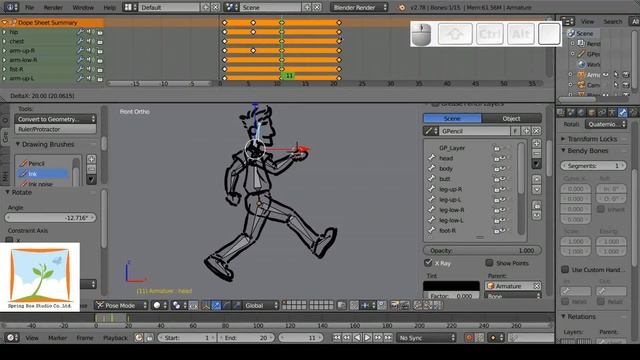Image resolution: width=640 pixels, height=360 pixels.
Task: Toggle visibility eye of Armature in outliner
Action: 606,75
